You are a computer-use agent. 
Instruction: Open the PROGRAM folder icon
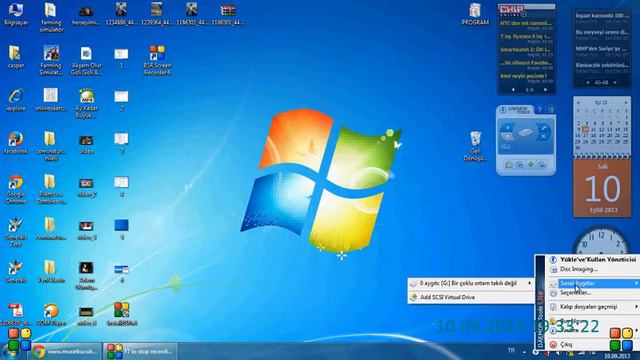click(475, 14)
